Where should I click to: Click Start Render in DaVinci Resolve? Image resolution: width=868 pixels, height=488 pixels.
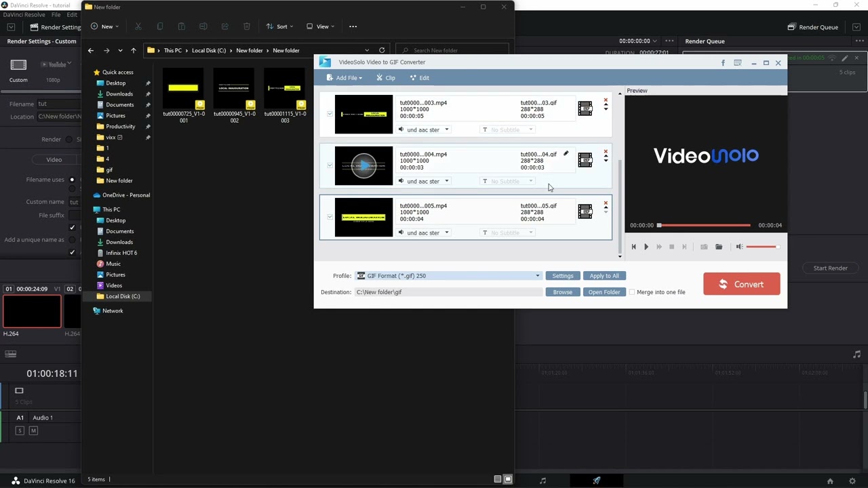tap(831, 268)
